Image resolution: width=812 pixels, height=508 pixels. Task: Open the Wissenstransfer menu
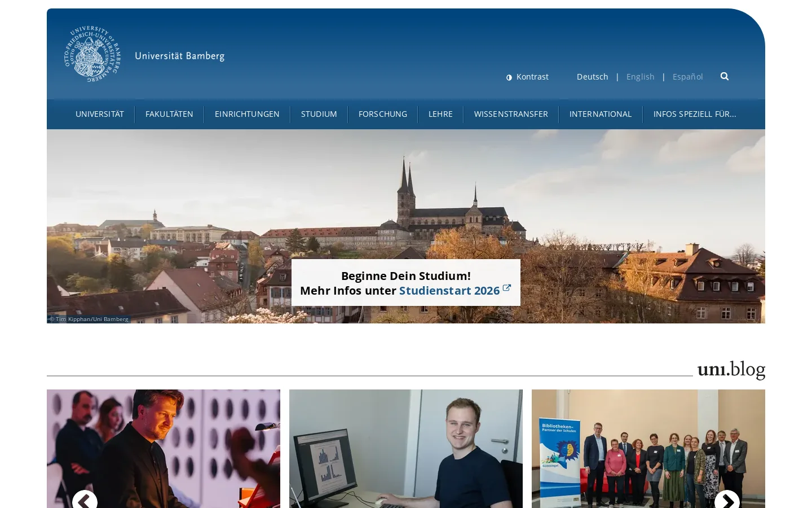pyautogui.click(x=511, y=114)
